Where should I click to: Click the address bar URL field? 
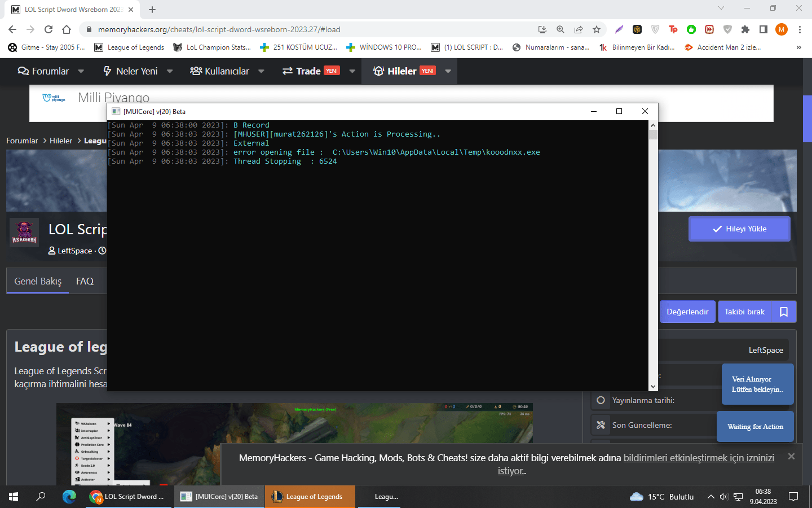point(310,29)
